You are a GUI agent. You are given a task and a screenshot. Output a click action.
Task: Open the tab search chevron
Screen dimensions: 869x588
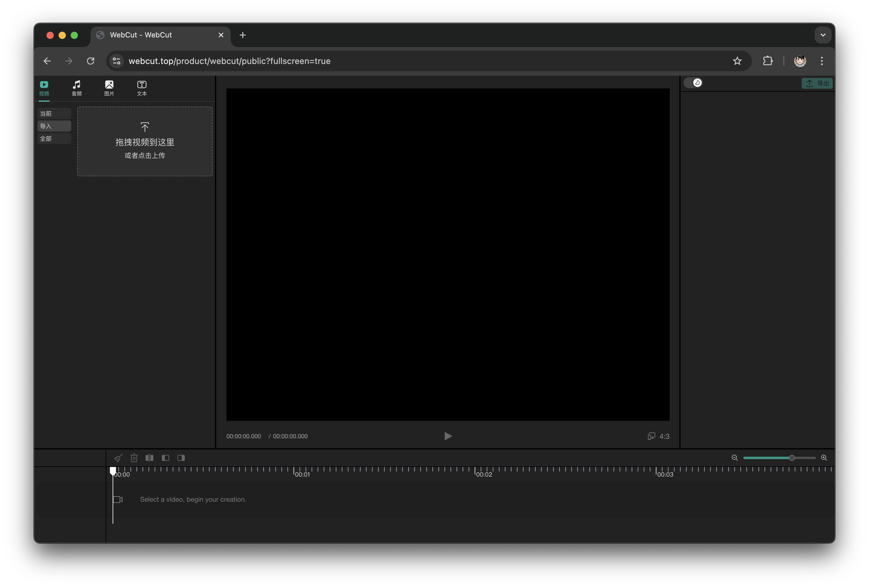822,34
